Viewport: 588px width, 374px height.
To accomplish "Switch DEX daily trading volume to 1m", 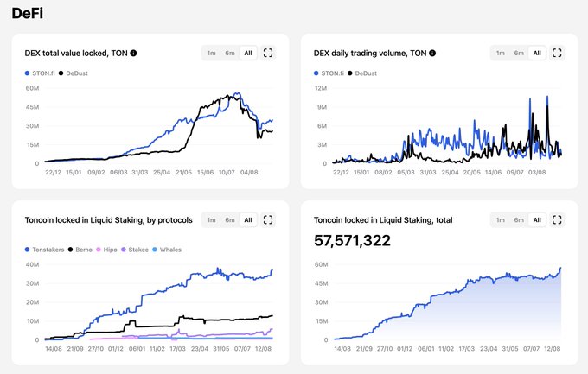I will tap(501, 53).
